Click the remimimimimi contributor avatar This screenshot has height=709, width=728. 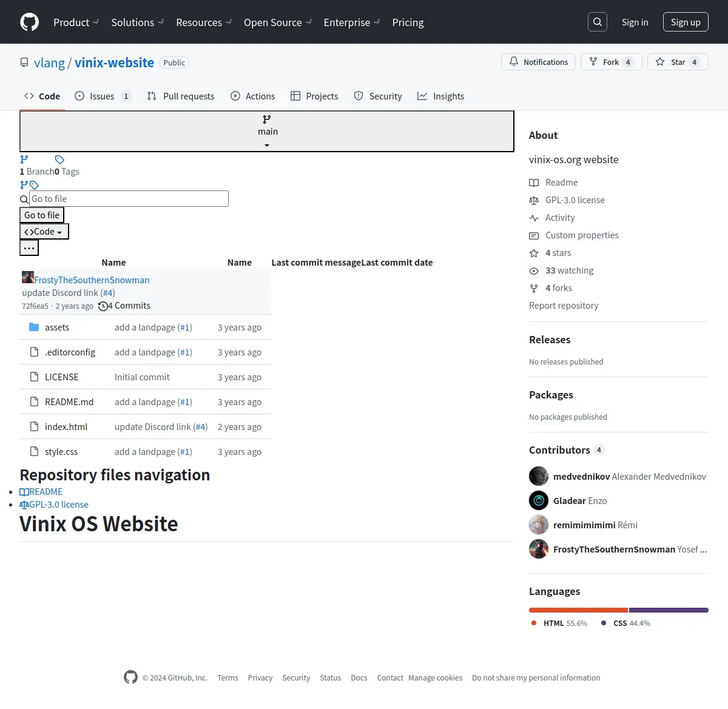(x=539, y=525)
